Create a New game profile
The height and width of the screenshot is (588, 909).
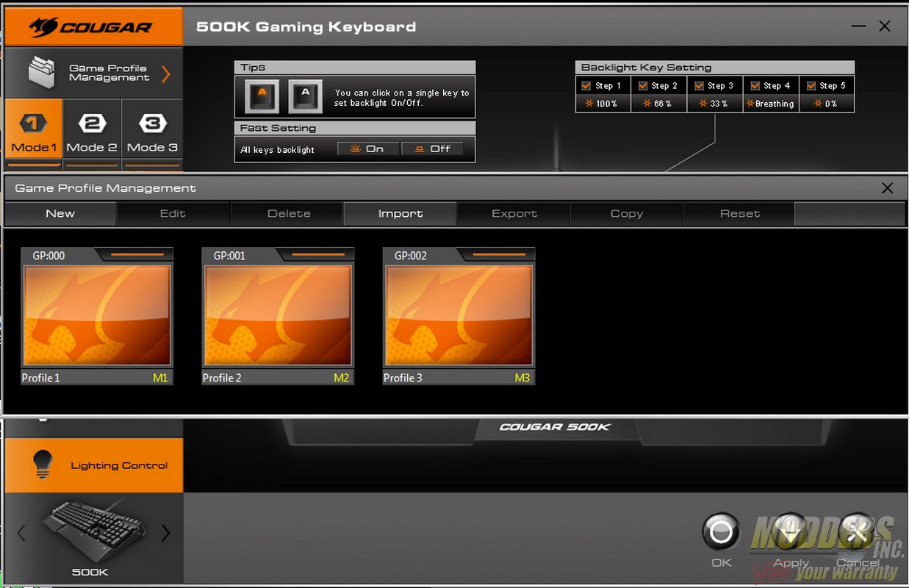click(x=60, y=213)
